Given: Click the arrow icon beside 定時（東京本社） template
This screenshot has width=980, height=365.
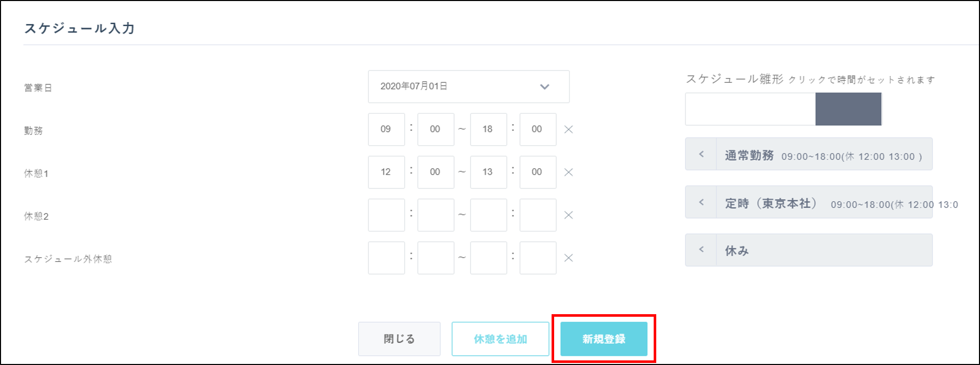Looking at the screenshot, I should pyautogui.click(x=701, y=202).
